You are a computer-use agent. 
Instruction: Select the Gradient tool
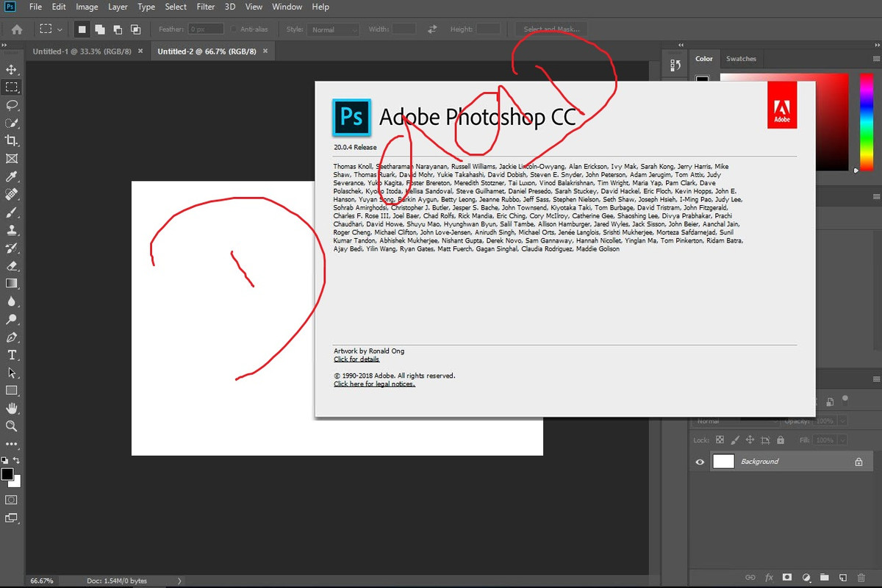(x=12, y=283)
